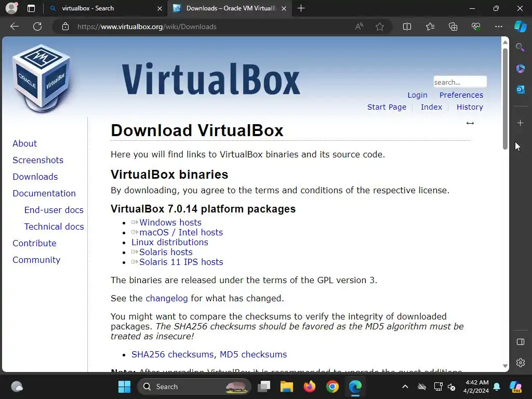Open the site info padlock icon
Image resolution: width=532 pixels, height=399 pixels.
[x=65, y=26]
